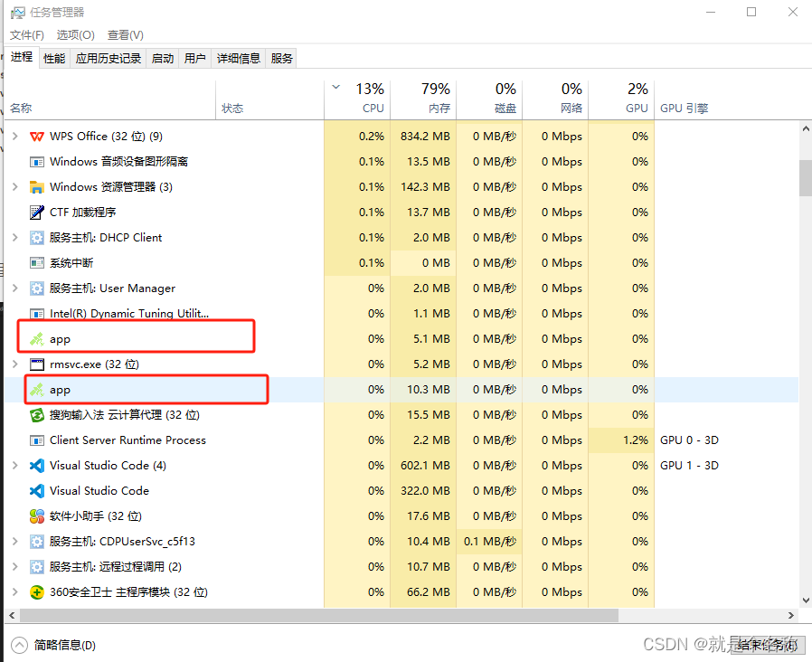Expand 服务主机: CDPUserSvc_c5f13 row
The image size is (812, 662).
click(15, 542)
